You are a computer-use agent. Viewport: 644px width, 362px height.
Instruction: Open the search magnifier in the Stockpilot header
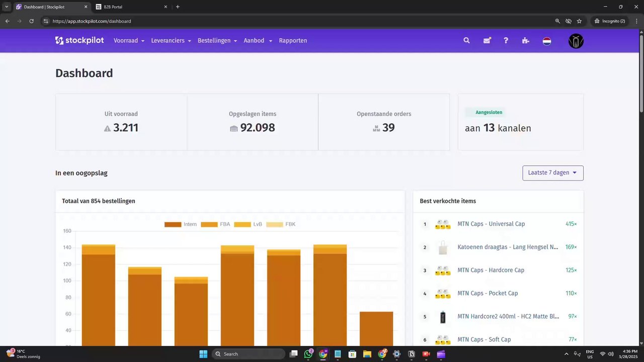point(466,41)
